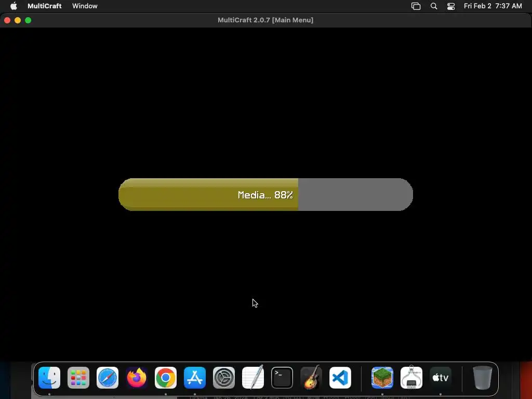Launch GarageBand from the Dock
Viewport: 532px width, 399px height.
click(x=311, y=378)
